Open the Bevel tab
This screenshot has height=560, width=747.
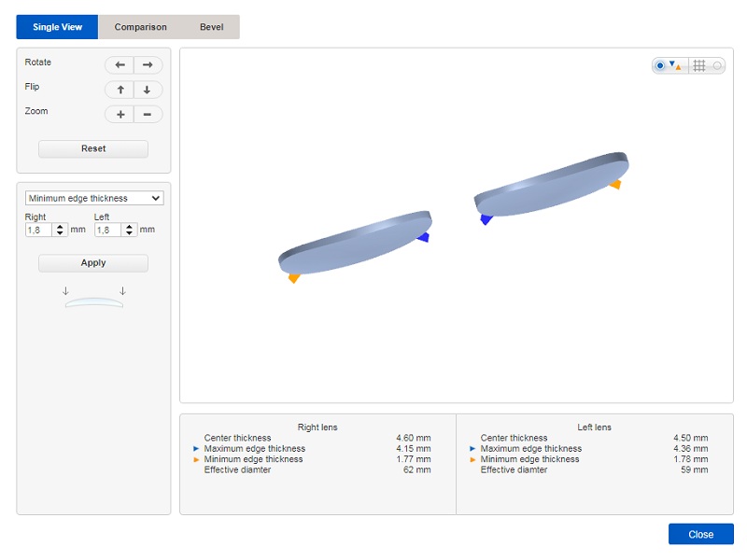[211, 27]
